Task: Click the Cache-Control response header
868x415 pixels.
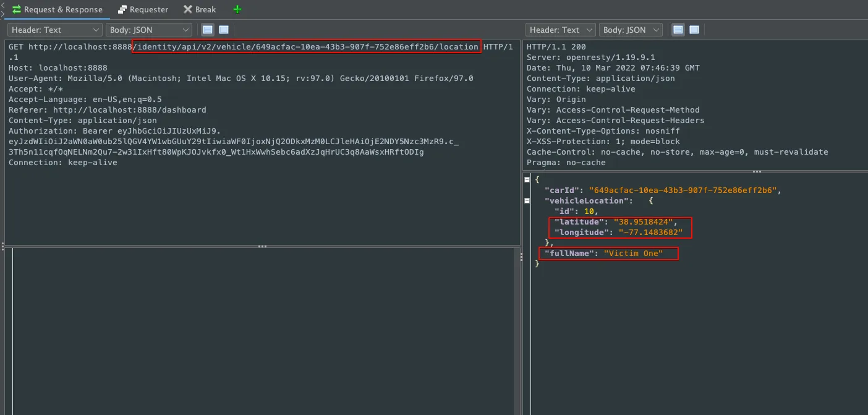Action: pos(678,152)
